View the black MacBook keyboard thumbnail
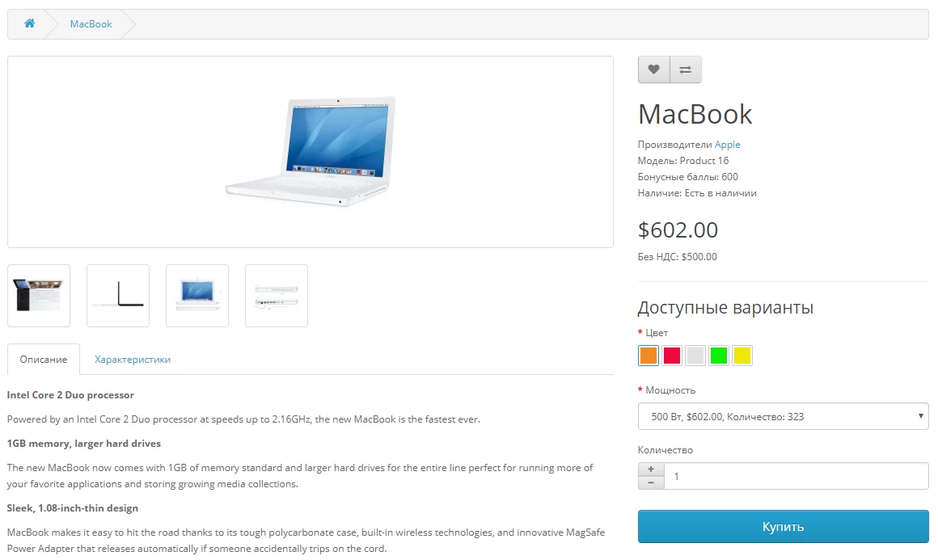Image resolution: width=938 pixels, height=560 pixels. (39, 296)
